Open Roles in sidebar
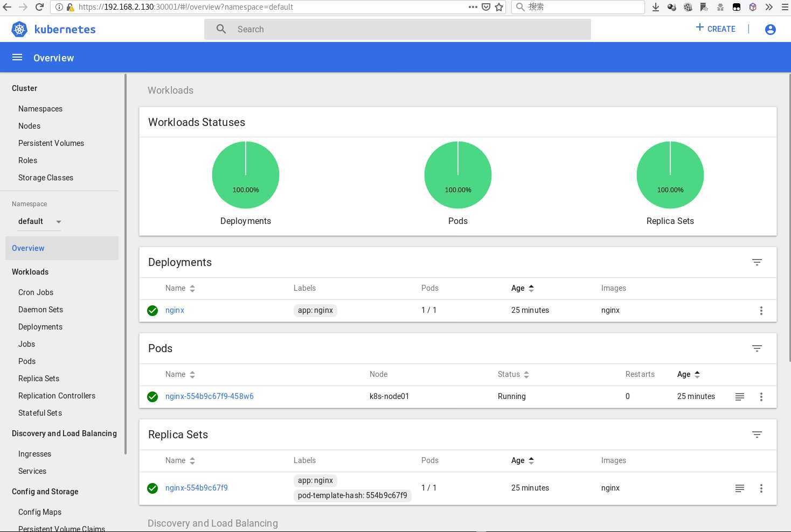This screenshot has height=532, width=791. pos(27,160)
